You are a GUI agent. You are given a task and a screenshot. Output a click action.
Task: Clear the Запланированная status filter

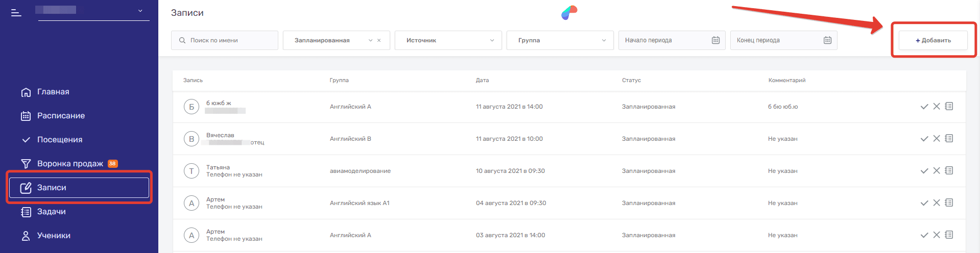tap(379, 40)
